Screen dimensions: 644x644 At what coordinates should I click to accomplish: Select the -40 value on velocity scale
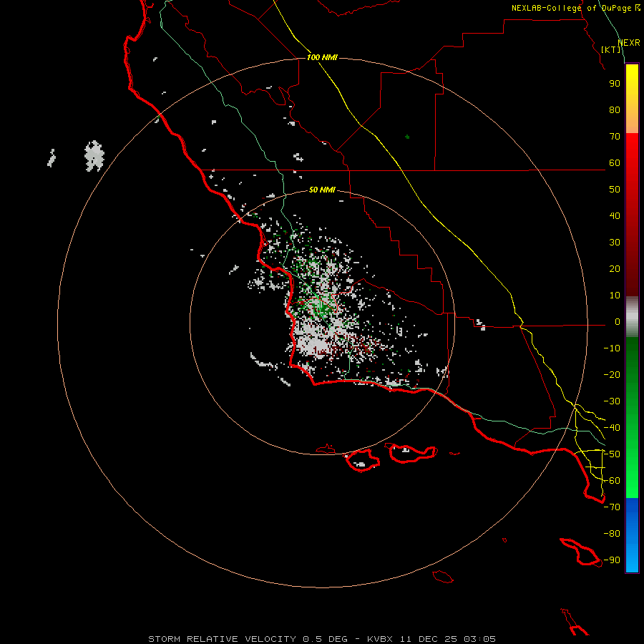tap(612, 428)
